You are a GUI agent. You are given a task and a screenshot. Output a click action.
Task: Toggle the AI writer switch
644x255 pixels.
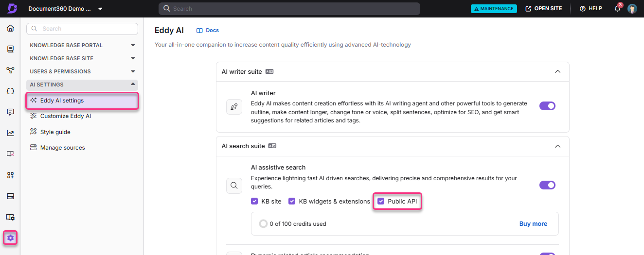point(547,106)
